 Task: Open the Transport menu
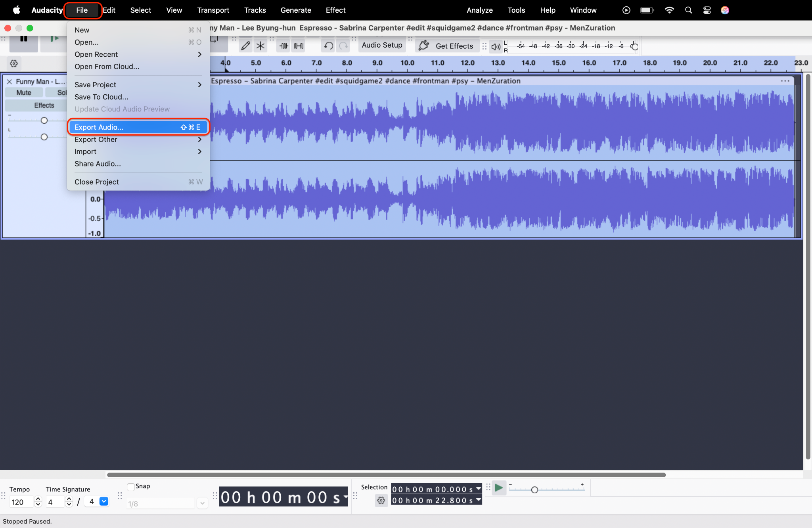[213, 10]
